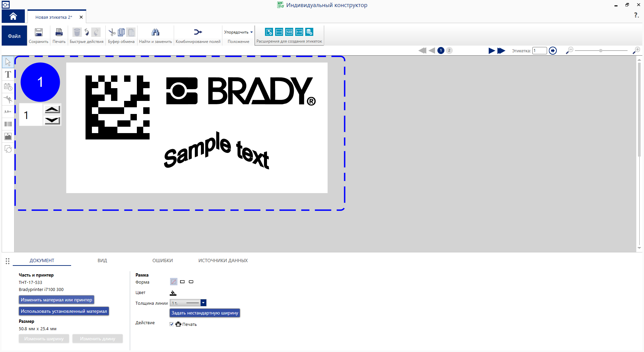644x352 pixels.
Task: Open the Толщина линии dropdown
Action: point(203,303)
